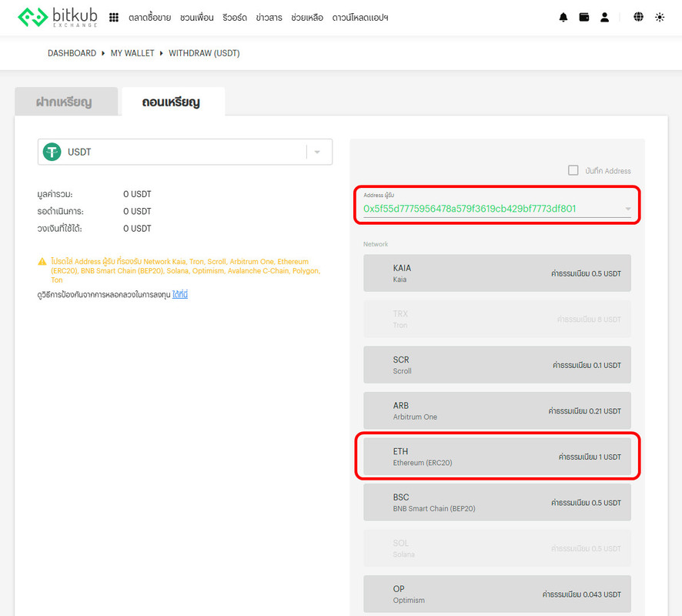Open ช่วยเหลือ menu item
Viewport: 682px width, 616px height.
307,18
